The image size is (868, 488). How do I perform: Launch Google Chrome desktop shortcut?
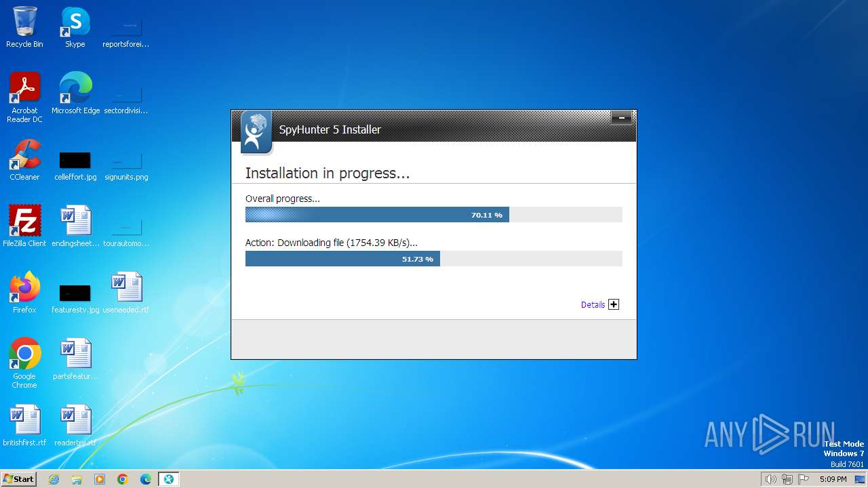click(x=24, y=363)
